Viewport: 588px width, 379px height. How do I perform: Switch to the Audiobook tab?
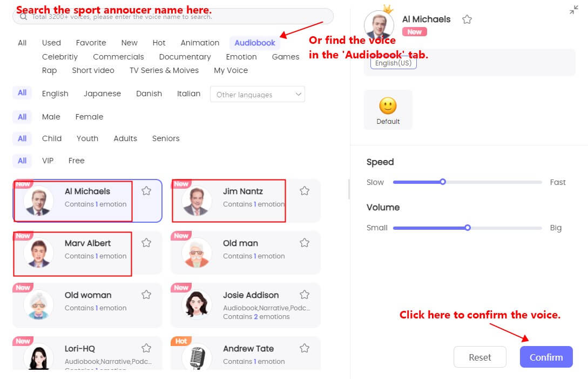(254, 43)
